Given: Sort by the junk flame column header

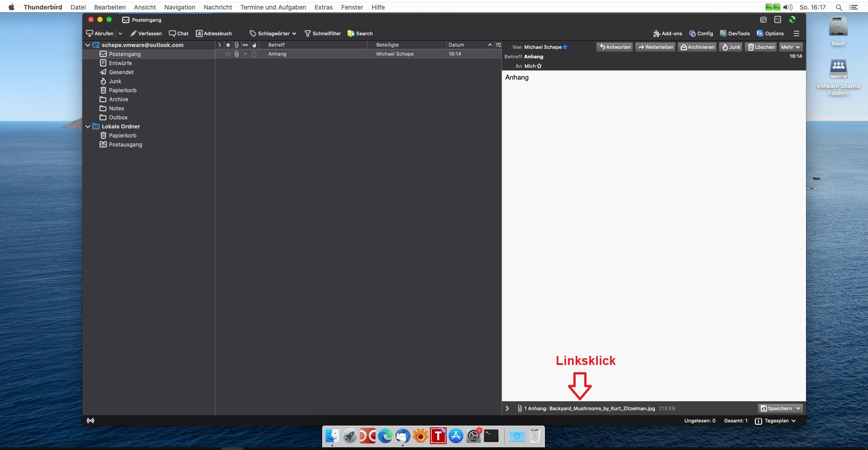Looking at the screenshot, I should pyautogui.click(x=254, y=45).
